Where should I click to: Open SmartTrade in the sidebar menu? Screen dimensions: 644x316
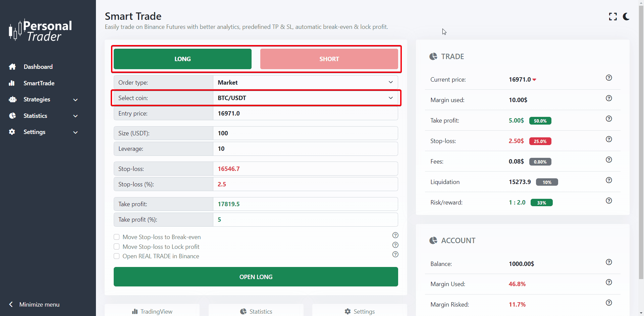click(39, 83)
